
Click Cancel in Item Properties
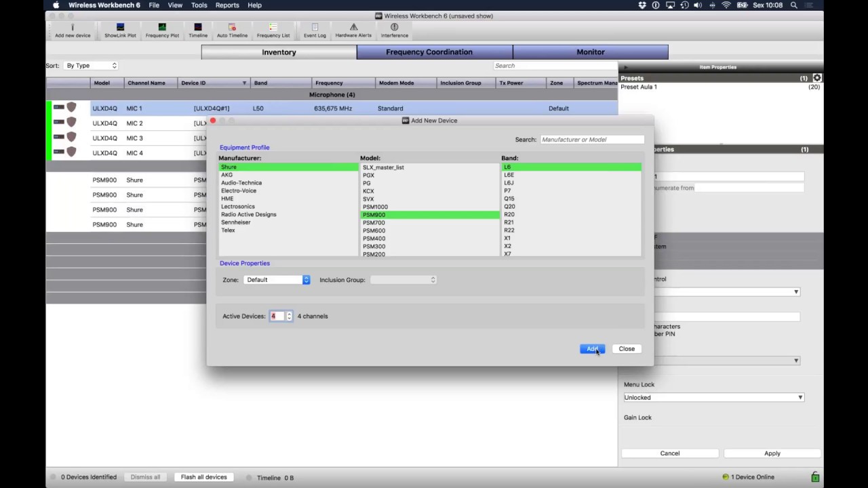pos(670,453)
